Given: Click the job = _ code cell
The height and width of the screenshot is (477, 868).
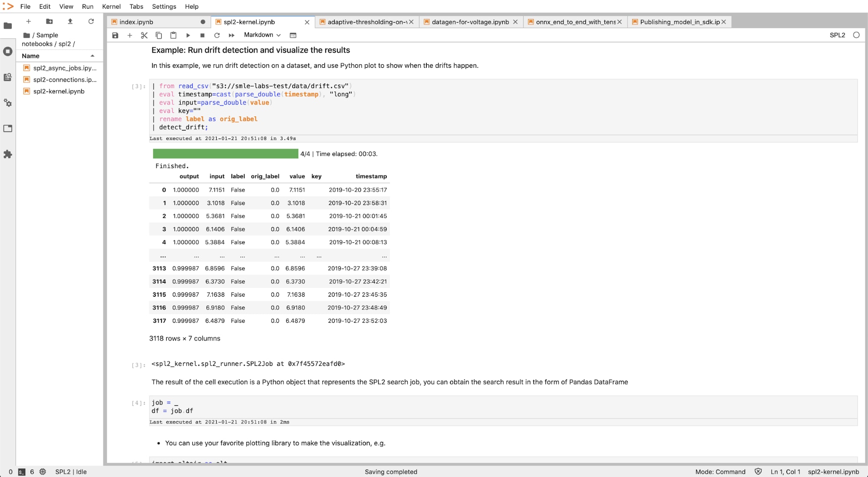Looking at the screenshot, I should click(503, 407).
